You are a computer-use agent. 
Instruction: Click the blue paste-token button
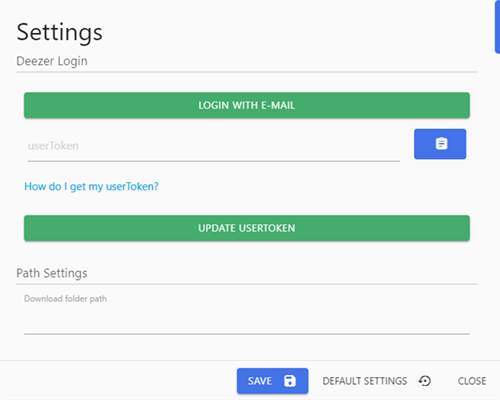pyautogui.click(x=440, y=144)
